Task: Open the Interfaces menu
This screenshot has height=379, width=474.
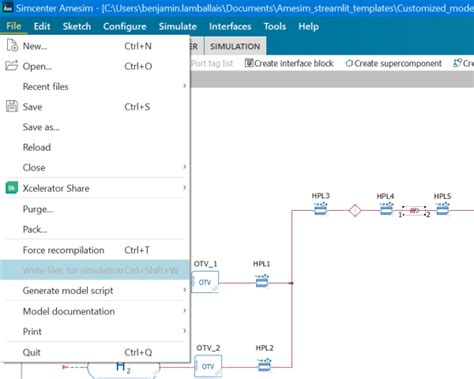Action: click(x=230, y=26)
